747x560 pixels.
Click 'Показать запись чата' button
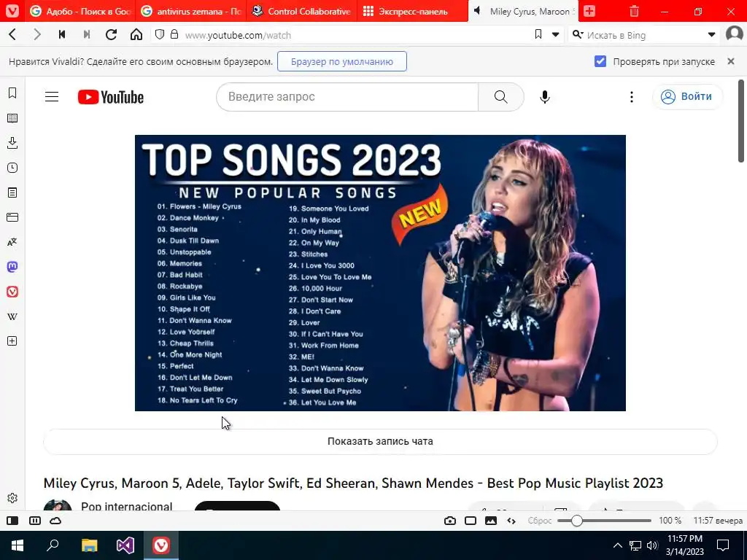click(380, 441)
